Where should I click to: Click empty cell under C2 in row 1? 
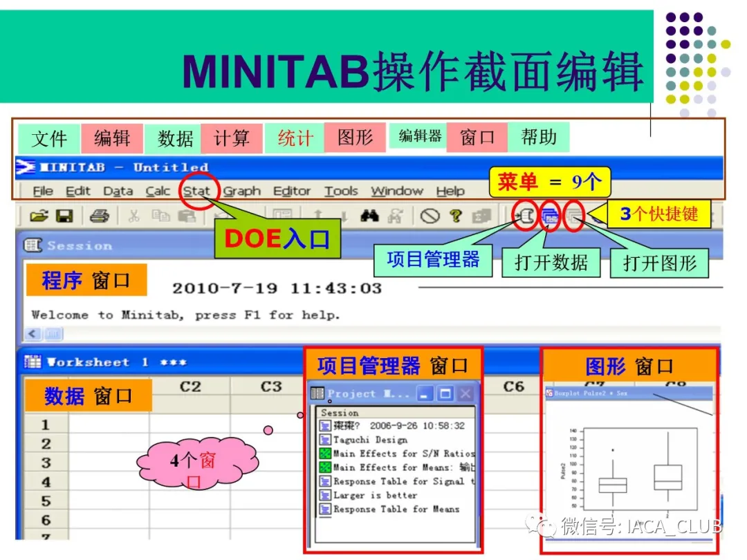(x=190, y=424)
